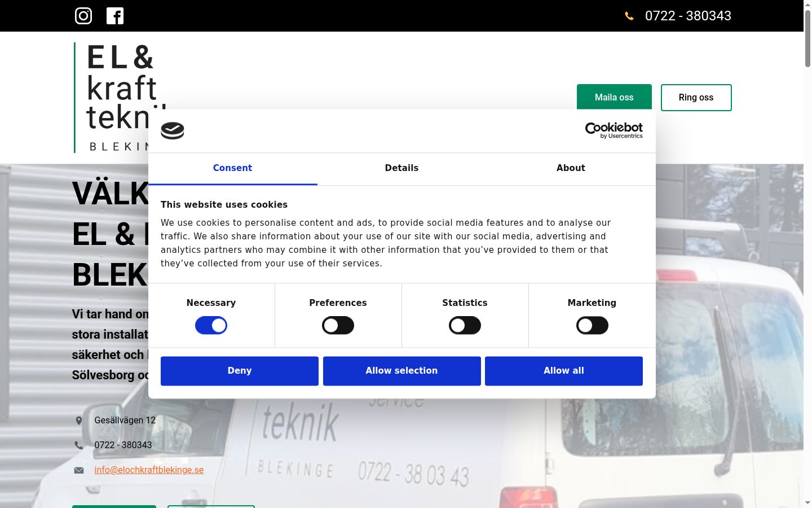The image size is (812, 508).
Task: Open the Cookiebot by Usercentrics logo
Action: (614, 130)
